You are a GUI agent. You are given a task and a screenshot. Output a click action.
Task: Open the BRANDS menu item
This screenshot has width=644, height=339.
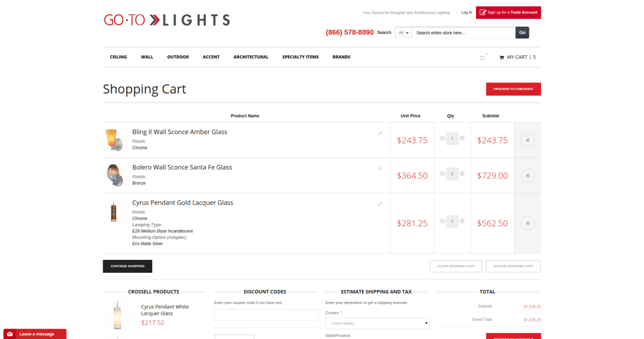tap(341, 57)
